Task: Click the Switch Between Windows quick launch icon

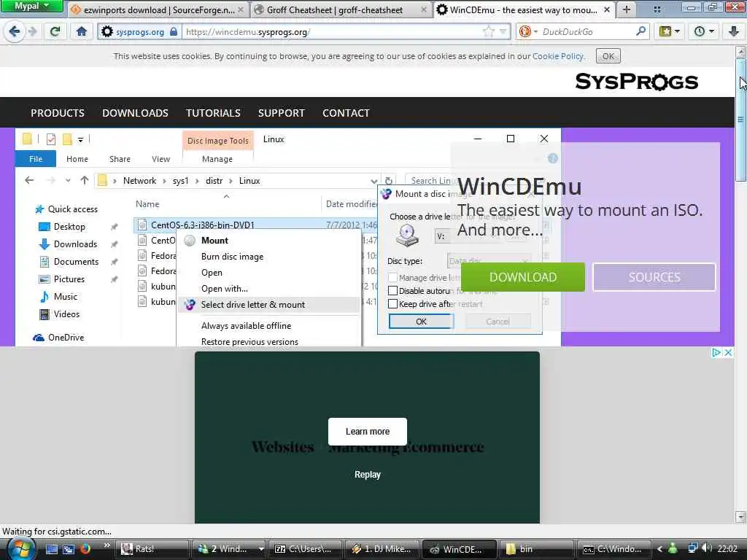Action: pos(69,549)
